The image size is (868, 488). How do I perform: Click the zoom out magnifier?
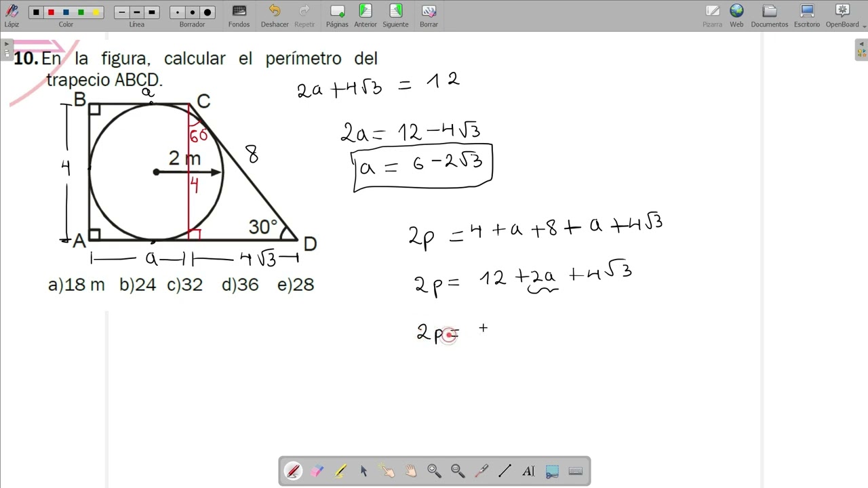click(x=458, y=471)
